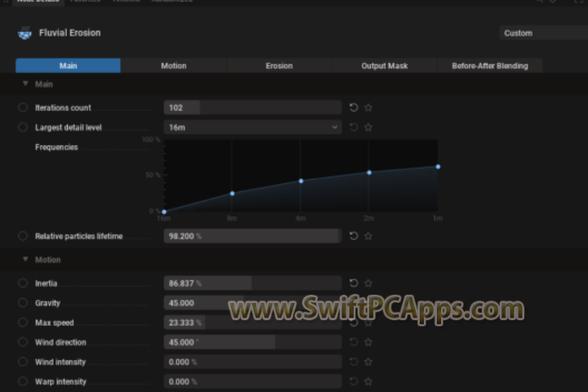Star the Warp intensity parameter
Image resolution: width=588 pixels, height=392 pixels.
point(368,381)
